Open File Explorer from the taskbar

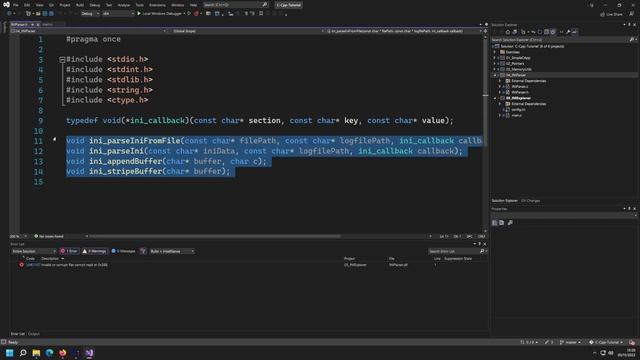[x=36, y=353]
